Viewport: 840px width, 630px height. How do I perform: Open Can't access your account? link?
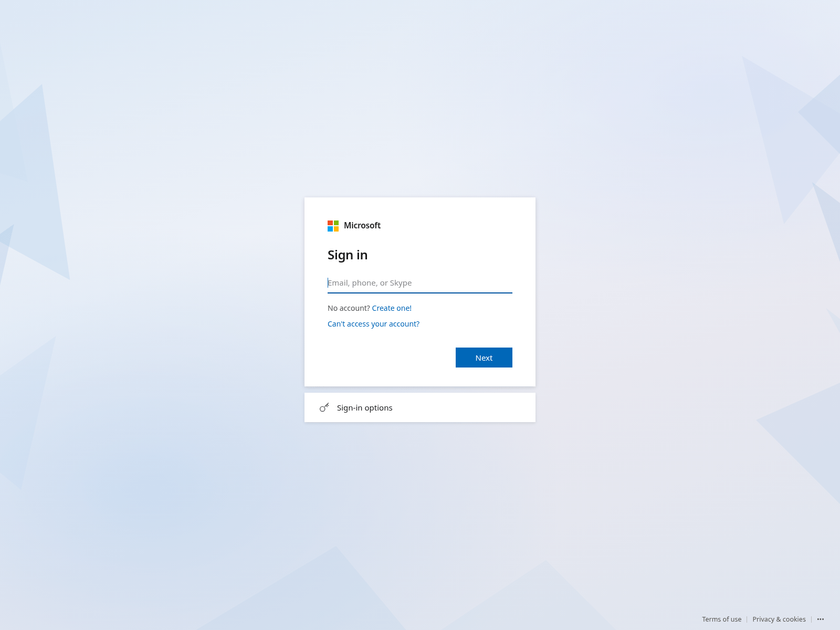(373, 324)
